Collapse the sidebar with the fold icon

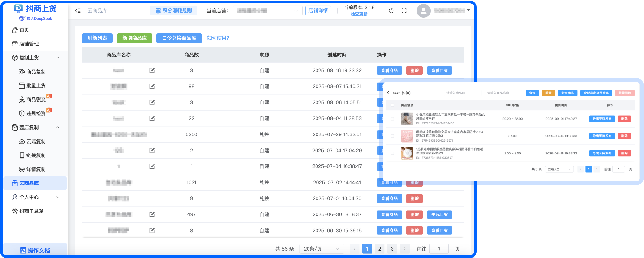point(78,11)
